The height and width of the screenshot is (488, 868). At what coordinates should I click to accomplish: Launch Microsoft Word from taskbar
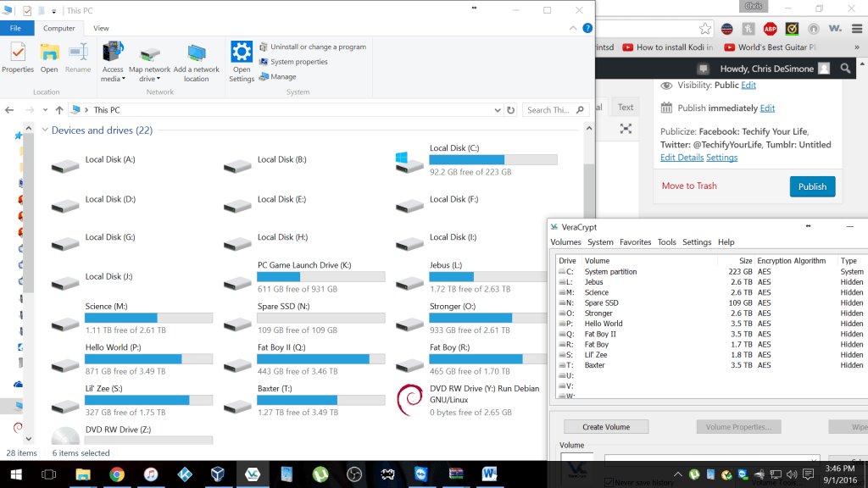click(489, 474)
